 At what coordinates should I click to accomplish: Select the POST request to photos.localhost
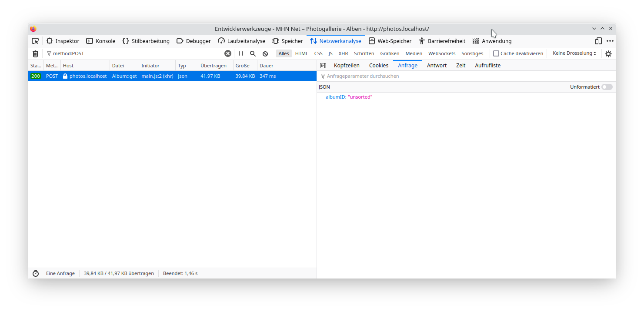pyautogui.click(x=130, y=76)
